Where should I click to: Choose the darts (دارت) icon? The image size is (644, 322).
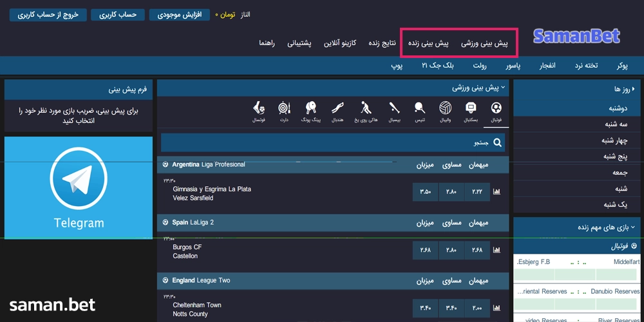click(x=284, y=111)
